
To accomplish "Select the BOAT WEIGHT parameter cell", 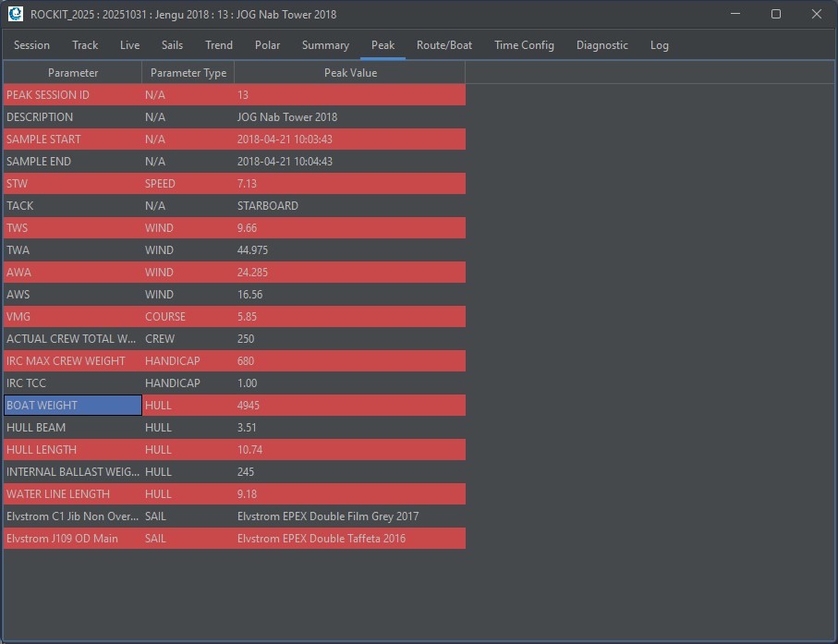I will click(x=73, y=406).
